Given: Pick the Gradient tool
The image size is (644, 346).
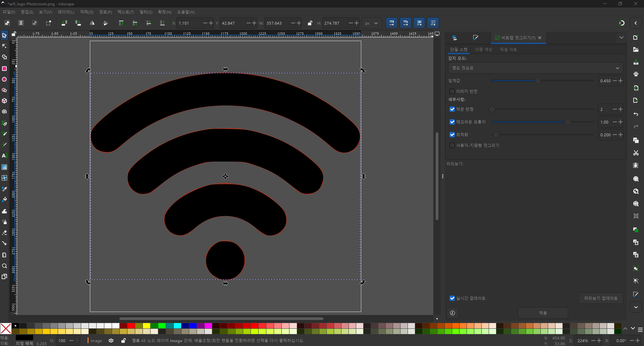Looking at the screenshot, I should (x=4, y=167).
